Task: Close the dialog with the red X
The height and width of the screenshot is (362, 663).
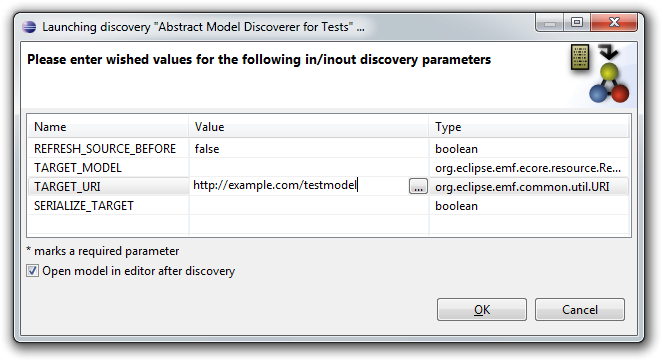Action: point(614,22)
